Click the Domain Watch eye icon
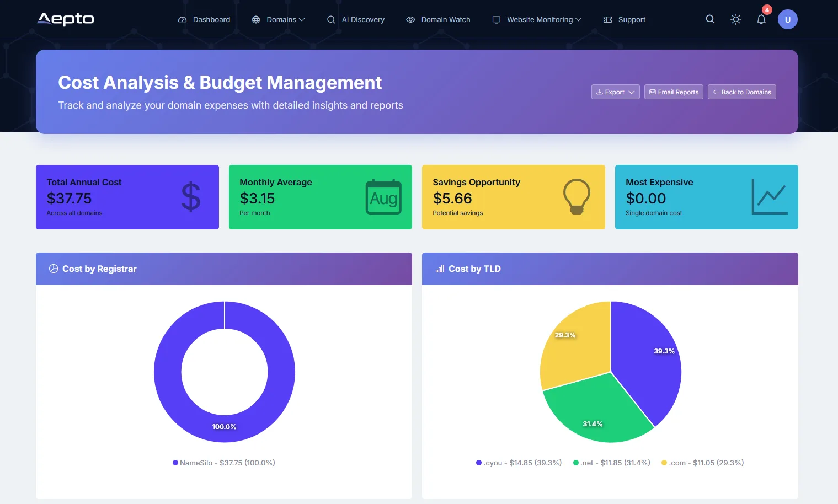The width and height of the screenshot is (838, 504). pyautogui.click(x=410, y=19)
